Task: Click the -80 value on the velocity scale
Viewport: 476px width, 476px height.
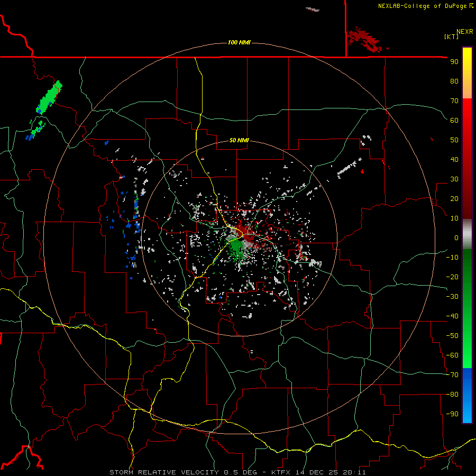Action: [x=452, y=395]
